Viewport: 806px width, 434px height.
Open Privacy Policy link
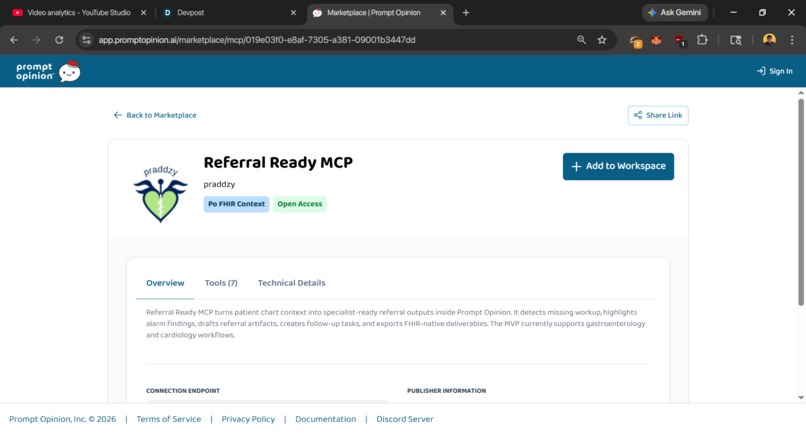click(248, 419)
